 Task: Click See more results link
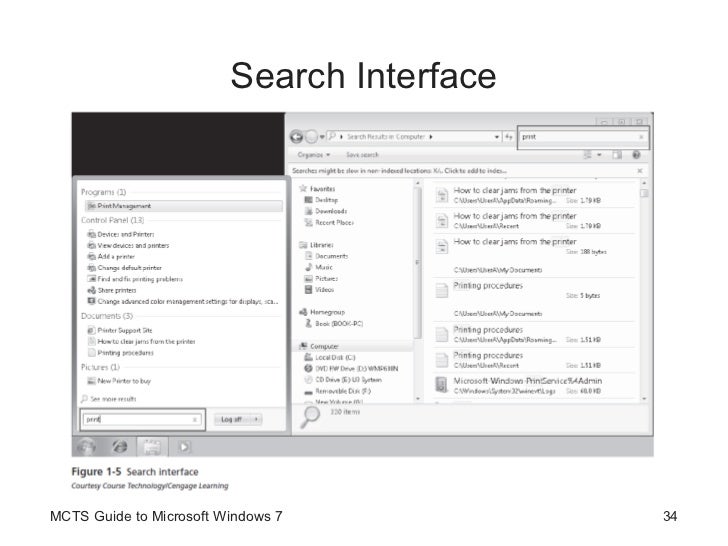tap(109, 399)
